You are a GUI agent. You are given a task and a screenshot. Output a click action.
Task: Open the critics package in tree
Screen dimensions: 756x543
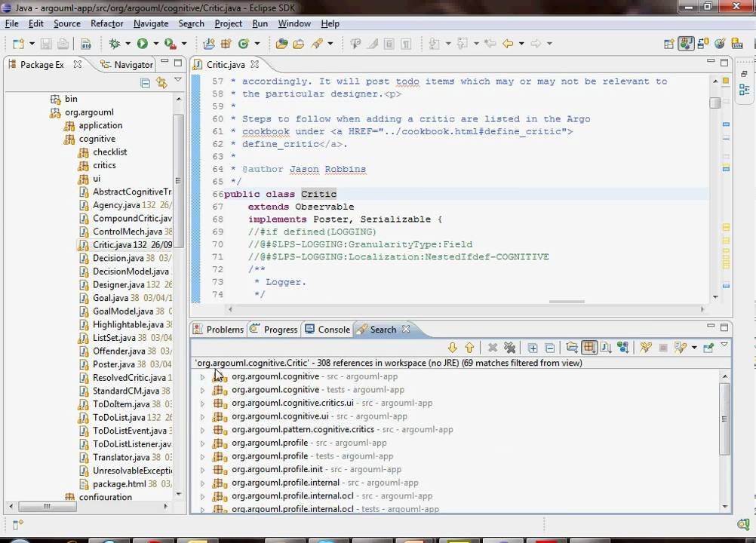97,165
